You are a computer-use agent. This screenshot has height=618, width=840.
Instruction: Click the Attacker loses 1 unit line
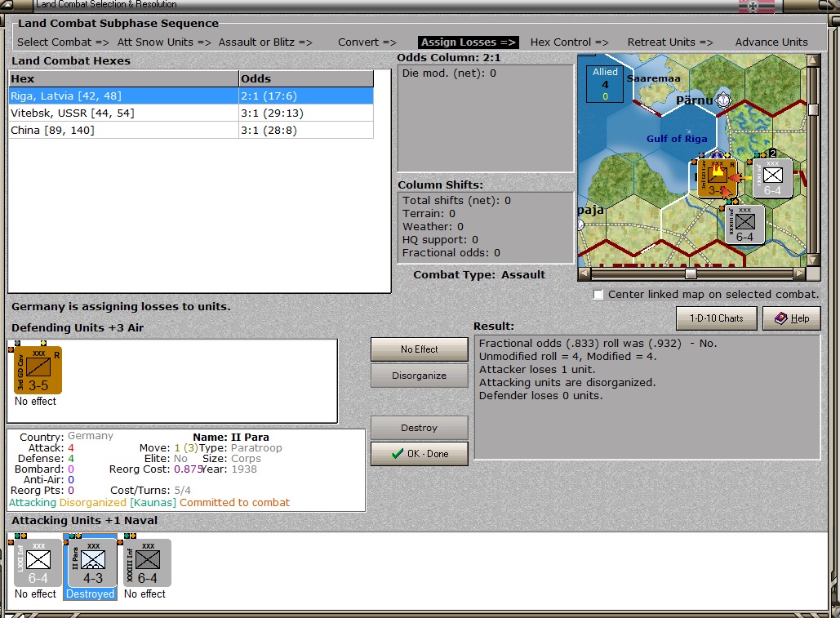537,370
